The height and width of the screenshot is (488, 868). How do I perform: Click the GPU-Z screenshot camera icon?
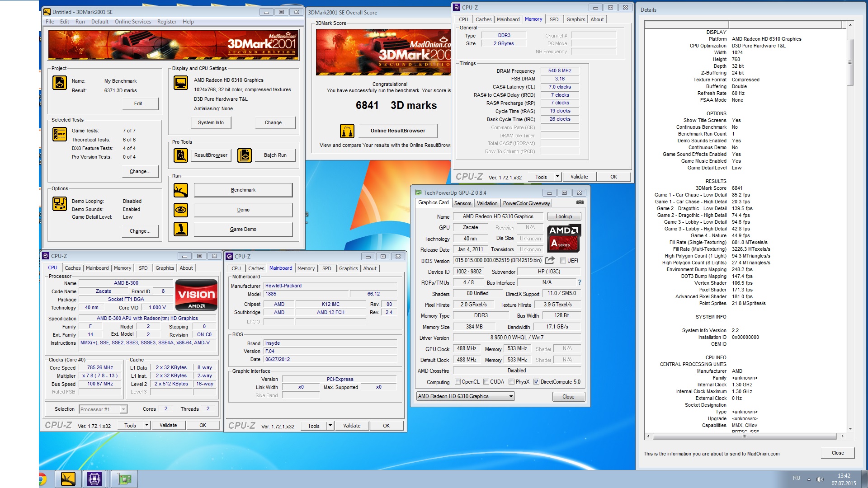pyautogui.click(x=580, y=202)
